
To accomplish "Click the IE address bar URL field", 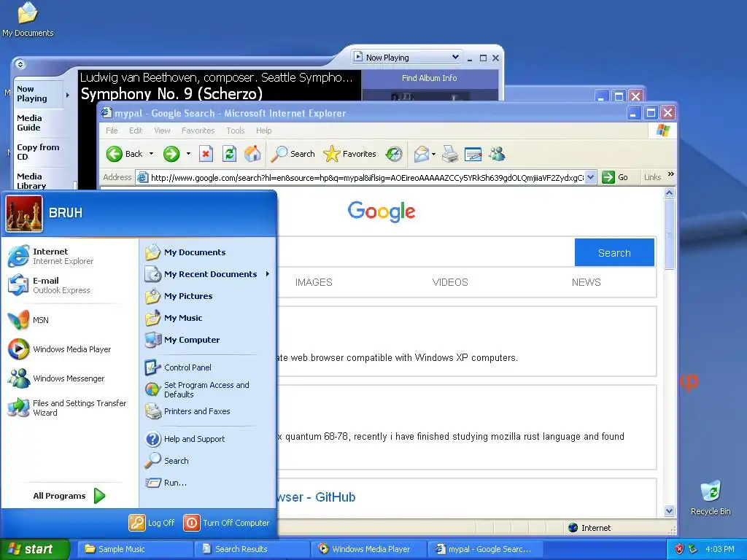I will 366,178.
